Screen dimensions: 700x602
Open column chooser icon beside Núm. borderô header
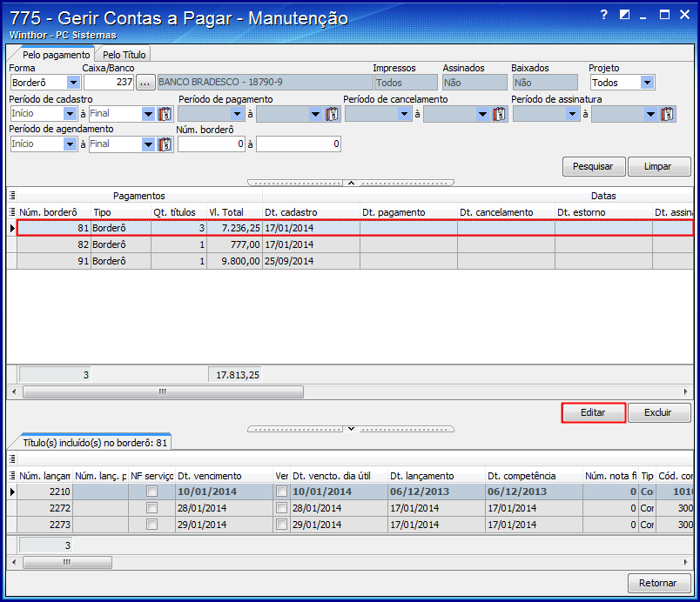pos(12,211)
